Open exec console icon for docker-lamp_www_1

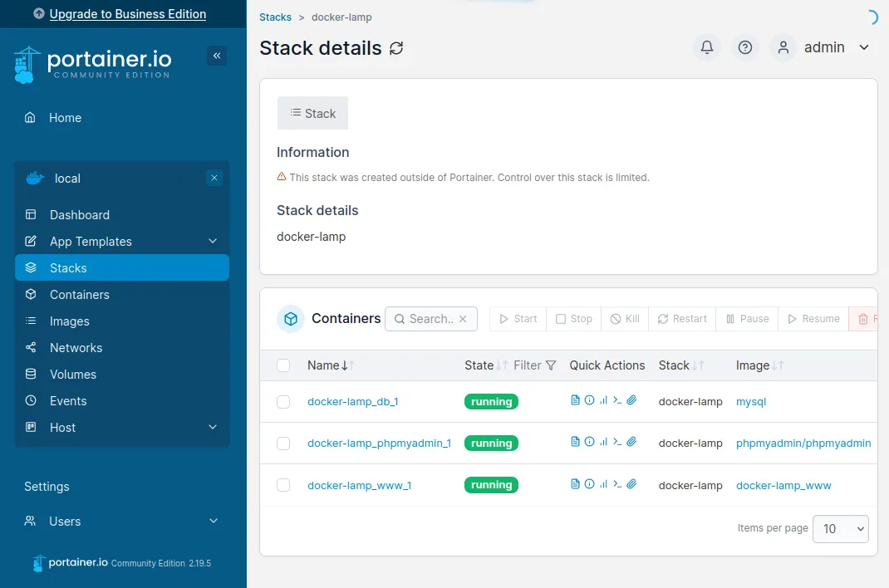click(617, 483)
